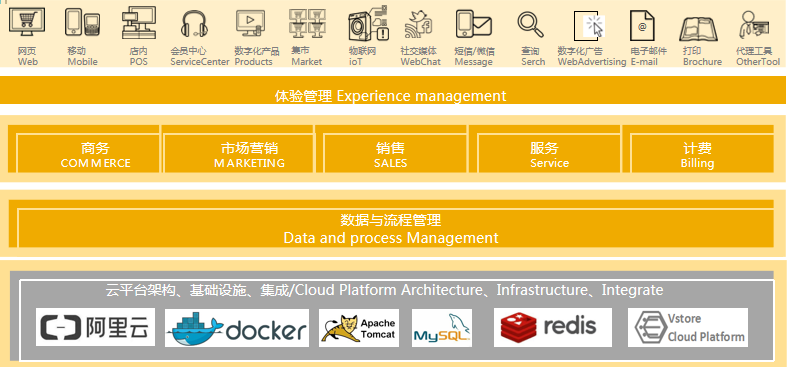This screenshot has height=367, width=787.
Task: Click the Redis logo tile
Action: pyautogui.click(x=553, y=327)
